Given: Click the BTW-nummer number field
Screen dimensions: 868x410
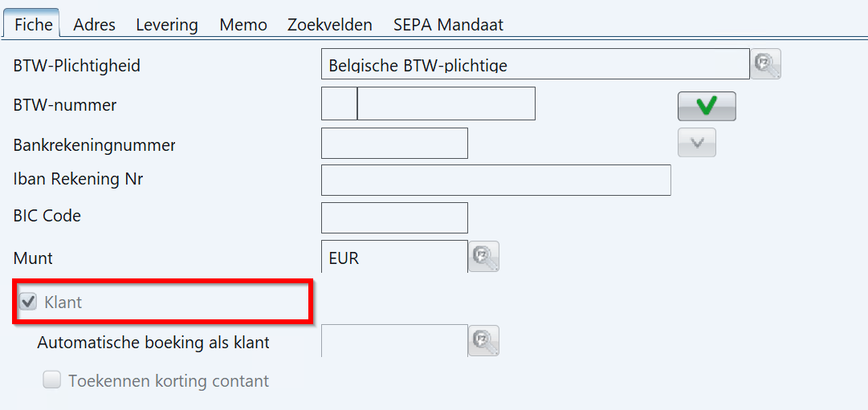Looking at the screenshot, I should point(446,104).
